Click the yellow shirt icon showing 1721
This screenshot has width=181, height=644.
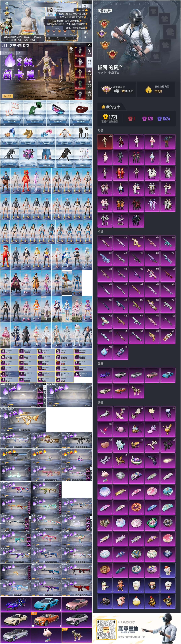click(x=105, y=117)
